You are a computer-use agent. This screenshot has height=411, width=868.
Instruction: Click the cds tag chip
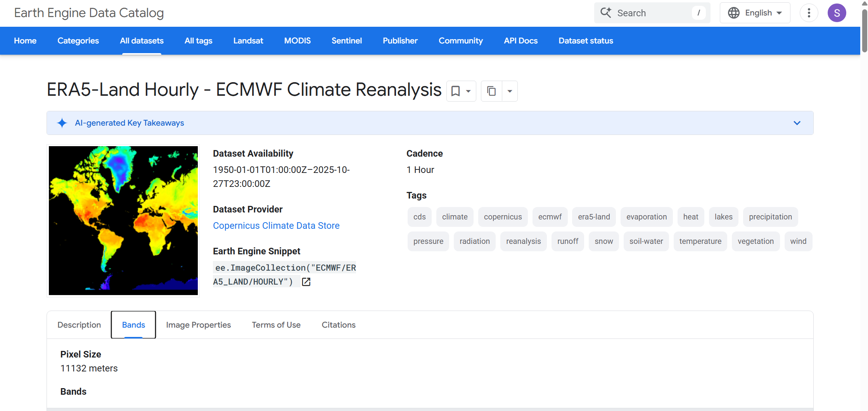click(x=420, y=217)
